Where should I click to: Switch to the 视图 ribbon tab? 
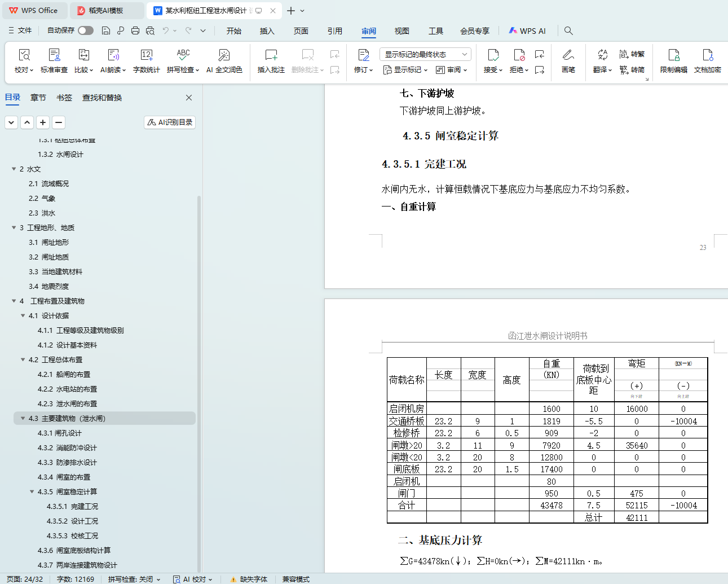[x=401, y=31]
